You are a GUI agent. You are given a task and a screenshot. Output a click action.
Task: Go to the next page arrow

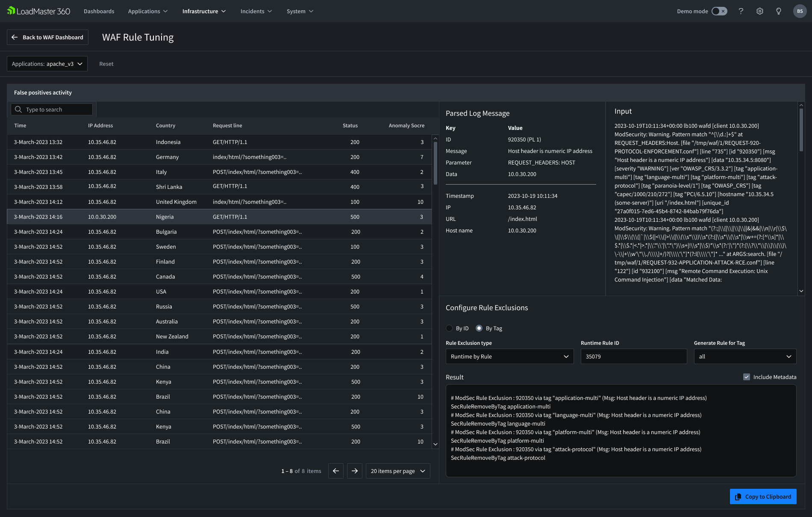(355, 471)
